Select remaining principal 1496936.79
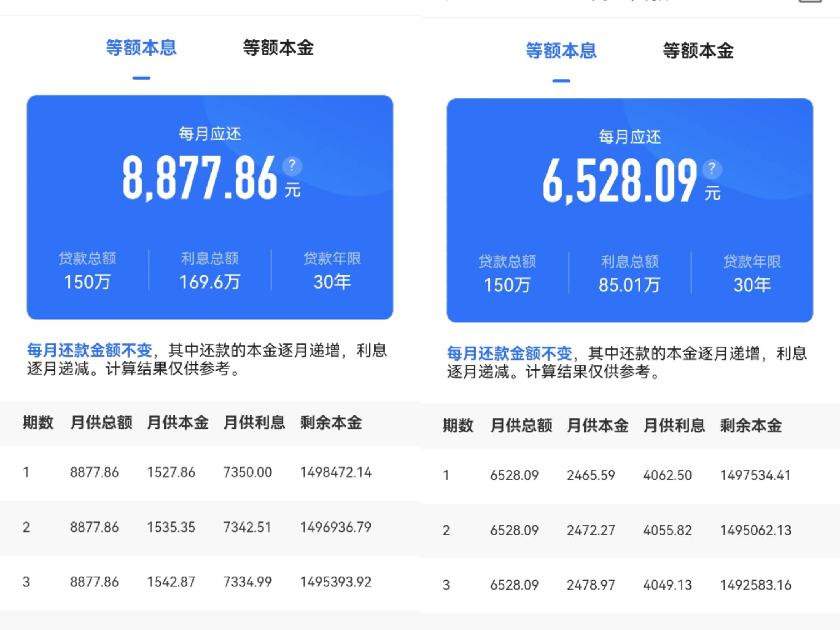840x630 pixels. click(x=336, y=527)
